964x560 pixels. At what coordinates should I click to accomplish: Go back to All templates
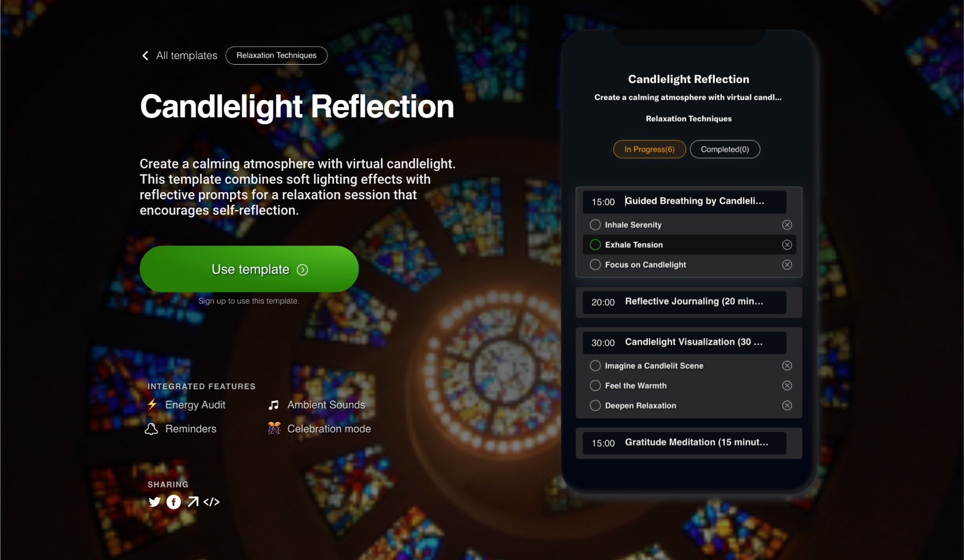pos(179,55)
